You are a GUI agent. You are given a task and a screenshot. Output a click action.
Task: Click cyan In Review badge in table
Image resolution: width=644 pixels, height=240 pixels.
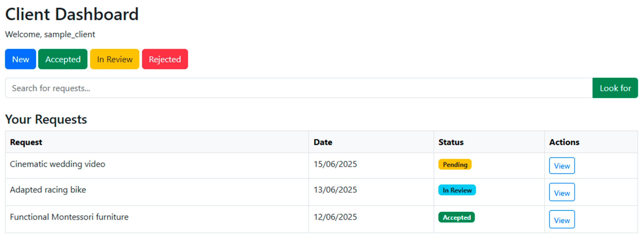point(457,190)
